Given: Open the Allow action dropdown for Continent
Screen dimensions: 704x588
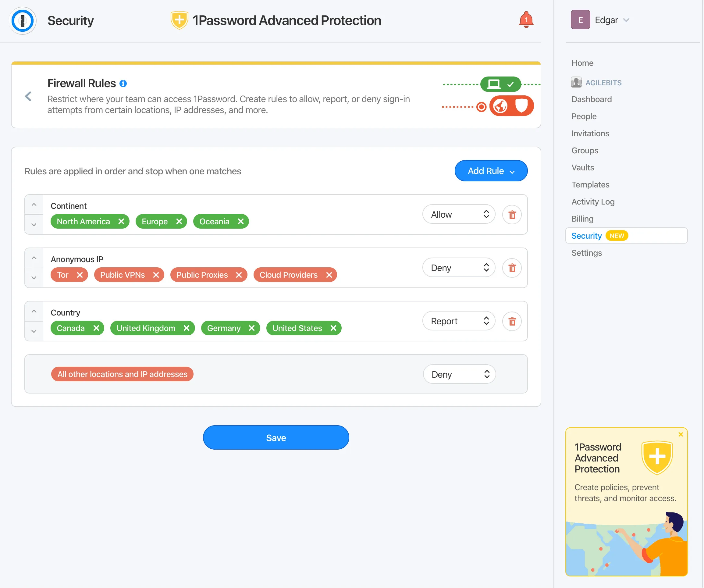Looking at the screenshot, I should (459, 214).
